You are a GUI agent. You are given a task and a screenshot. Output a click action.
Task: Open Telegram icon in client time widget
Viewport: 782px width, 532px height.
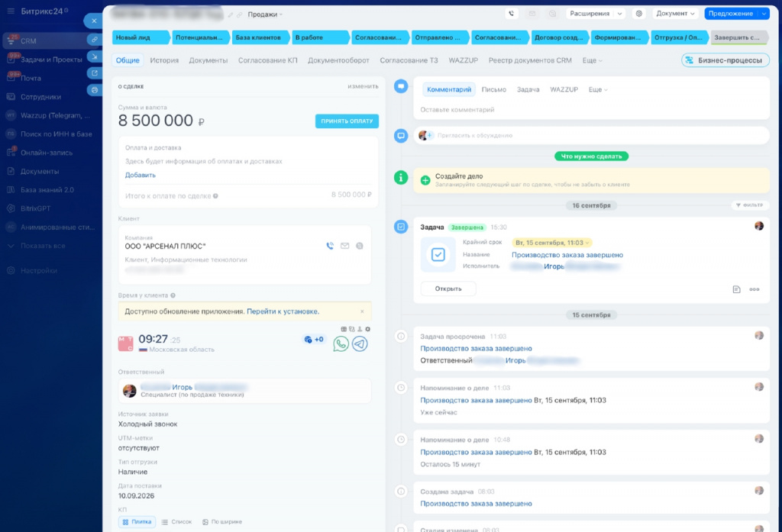coord(360,343)
